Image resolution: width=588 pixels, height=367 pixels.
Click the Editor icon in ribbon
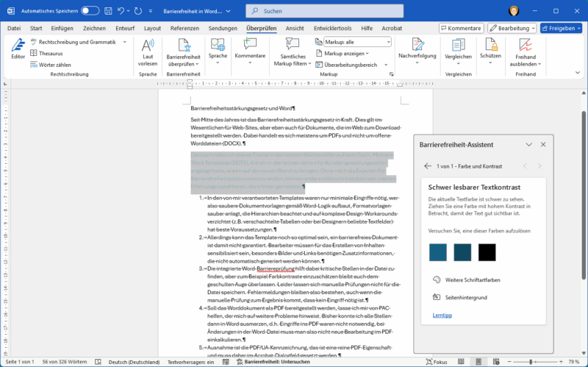(18, 46)
